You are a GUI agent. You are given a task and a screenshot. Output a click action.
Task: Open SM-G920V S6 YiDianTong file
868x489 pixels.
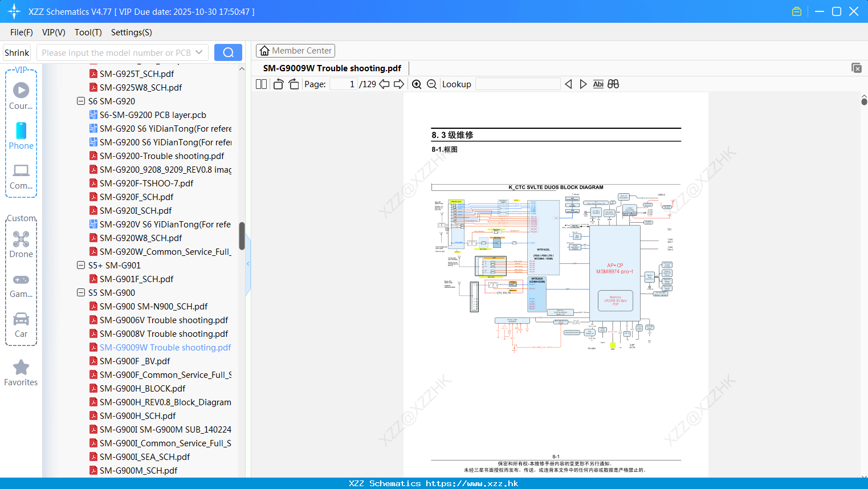click(x=160, y=224)
